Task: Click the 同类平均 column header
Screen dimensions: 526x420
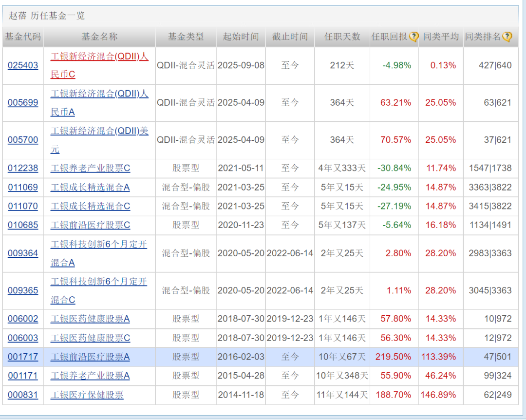Action: (x=441, y=37)
